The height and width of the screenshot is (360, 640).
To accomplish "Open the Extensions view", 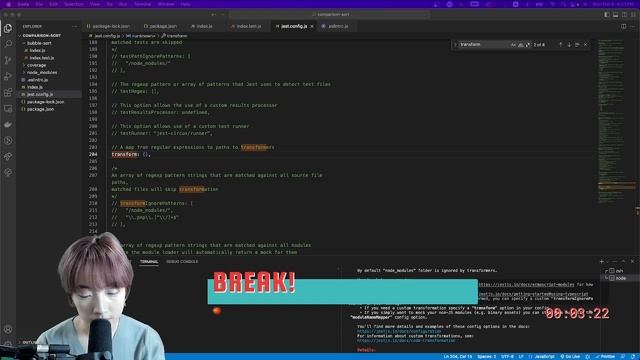I will (x=8, y=92).
